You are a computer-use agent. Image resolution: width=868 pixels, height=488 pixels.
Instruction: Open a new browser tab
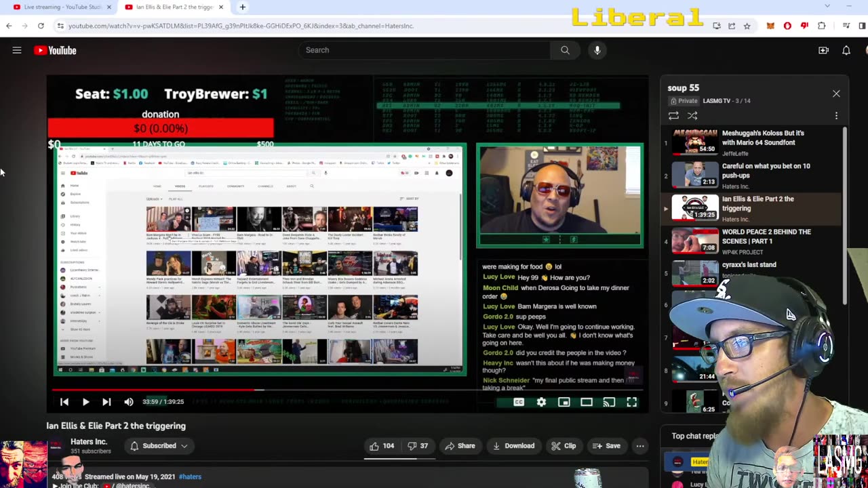pyautogui.click(x=242, y=7)
